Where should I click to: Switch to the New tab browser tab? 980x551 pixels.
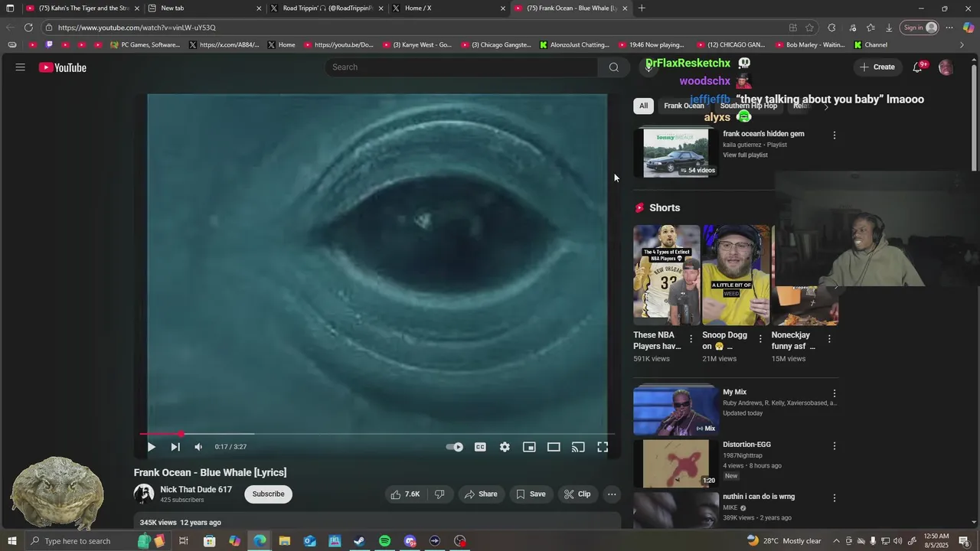(x=203, y=8)
